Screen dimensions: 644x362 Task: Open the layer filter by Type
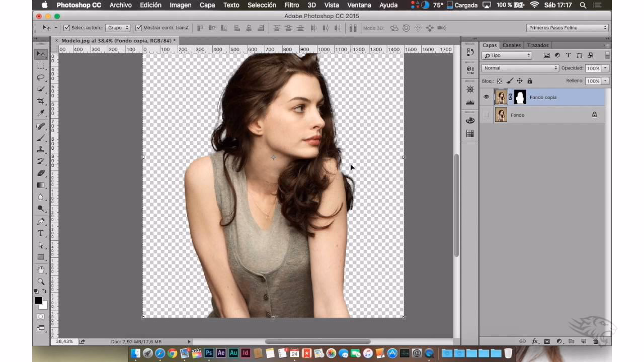click(x=507, y=55)
